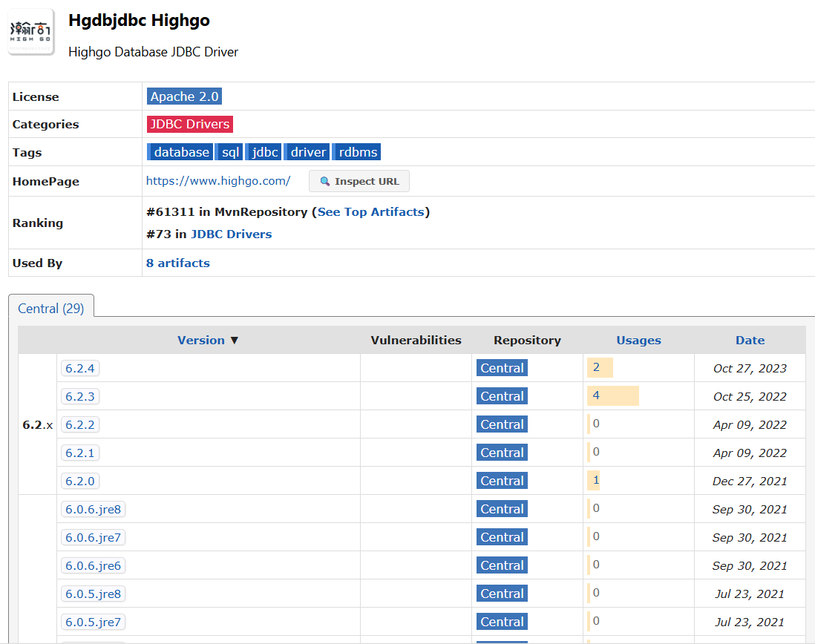Open version 6.2.3
Viewport: 815px width, 644px height.
(x=80, y=396)
